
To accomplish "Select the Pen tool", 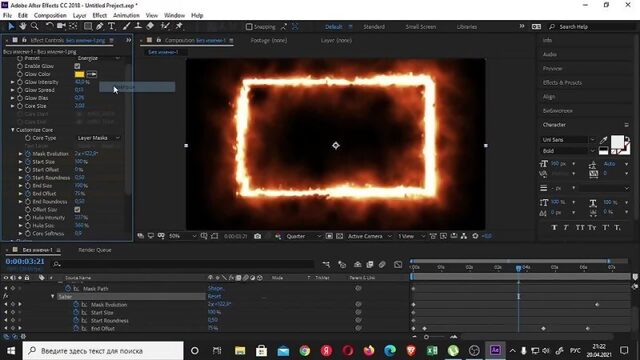I will 100,26.
